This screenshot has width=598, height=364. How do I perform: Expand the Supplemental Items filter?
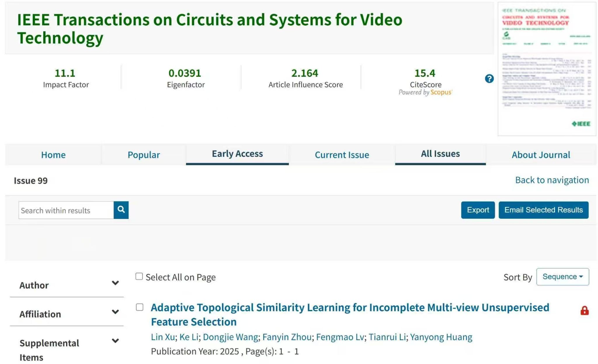point(115,341)
